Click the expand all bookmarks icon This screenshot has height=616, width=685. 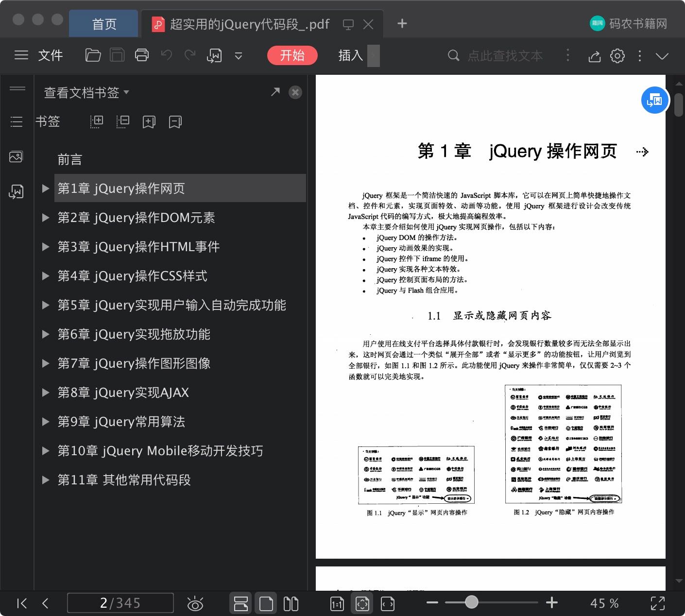click(97, 121)
